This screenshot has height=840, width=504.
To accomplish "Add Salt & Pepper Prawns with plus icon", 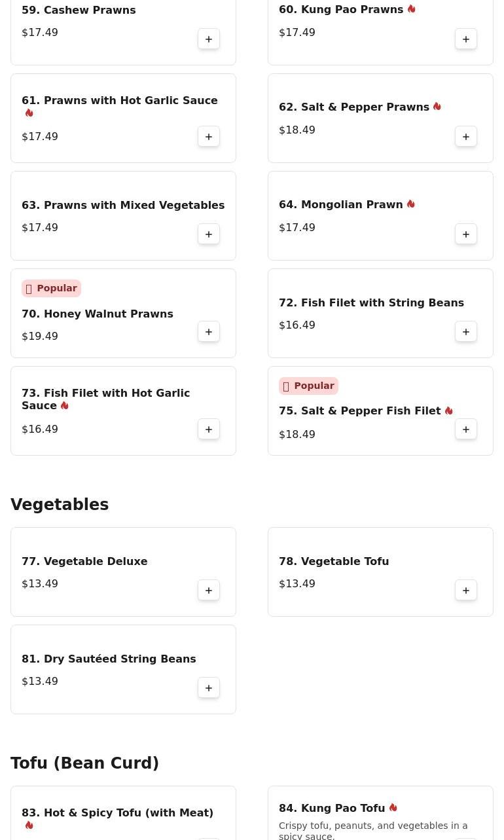I will click(x=466, y=137).
